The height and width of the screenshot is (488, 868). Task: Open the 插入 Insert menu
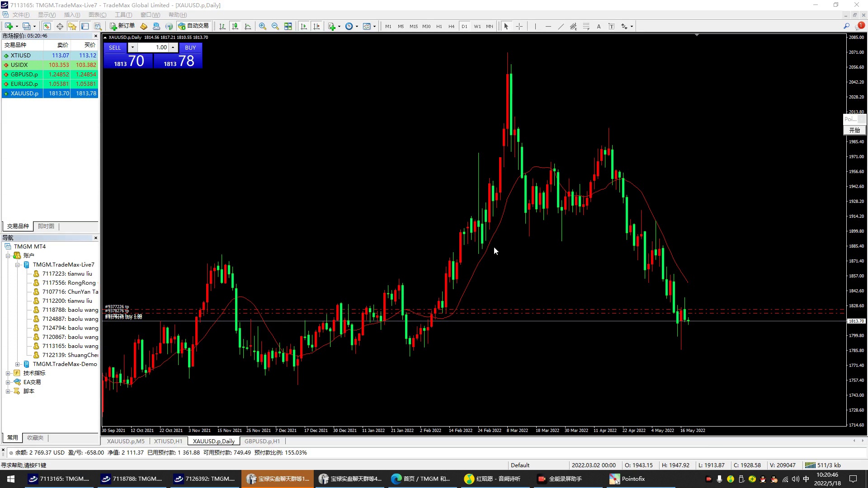pos(72,15)
